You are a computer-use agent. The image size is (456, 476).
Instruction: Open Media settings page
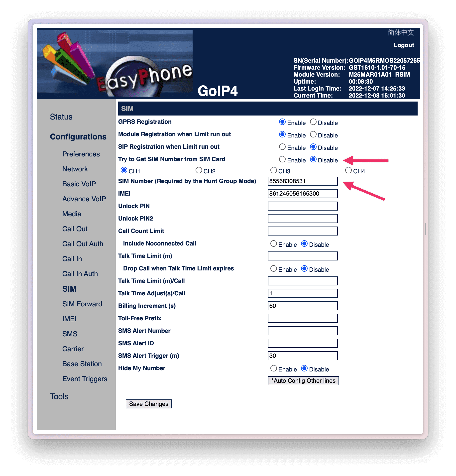pos(72,214)
